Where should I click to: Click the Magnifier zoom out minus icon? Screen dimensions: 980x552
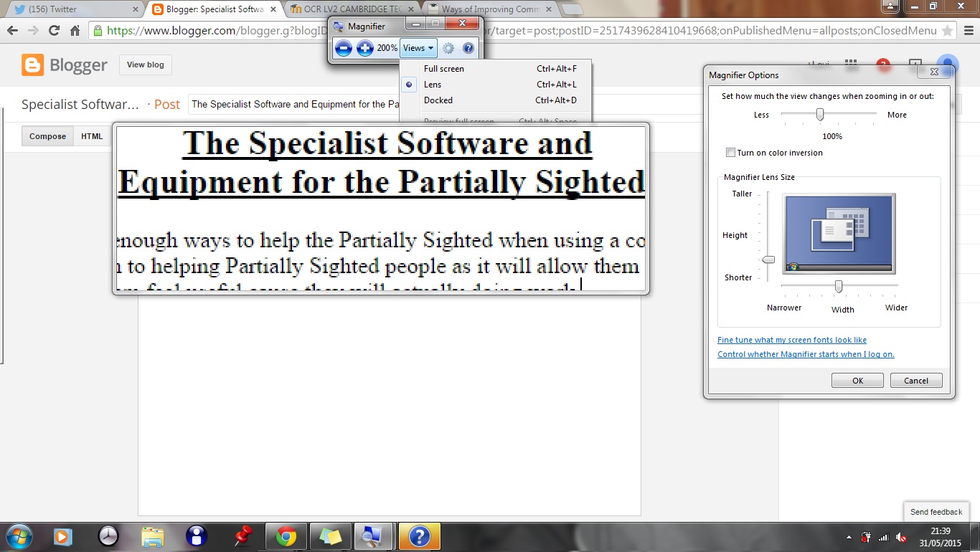pyautogui.click(x=344, y=48)
